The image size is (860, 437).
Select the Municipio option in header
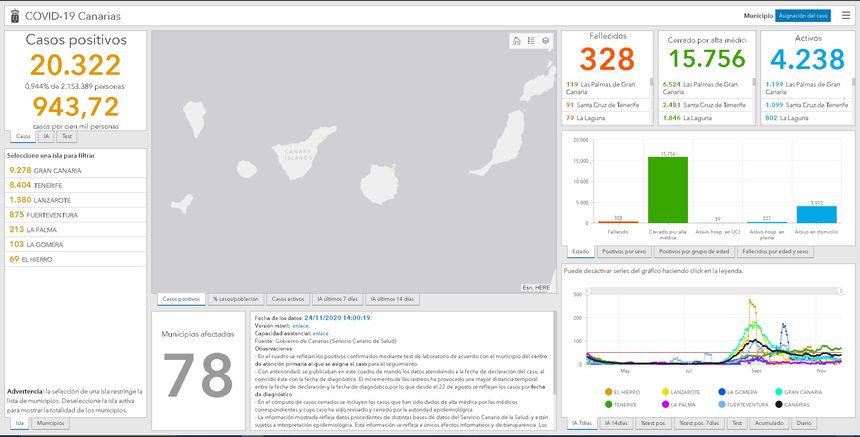[758, 16]
